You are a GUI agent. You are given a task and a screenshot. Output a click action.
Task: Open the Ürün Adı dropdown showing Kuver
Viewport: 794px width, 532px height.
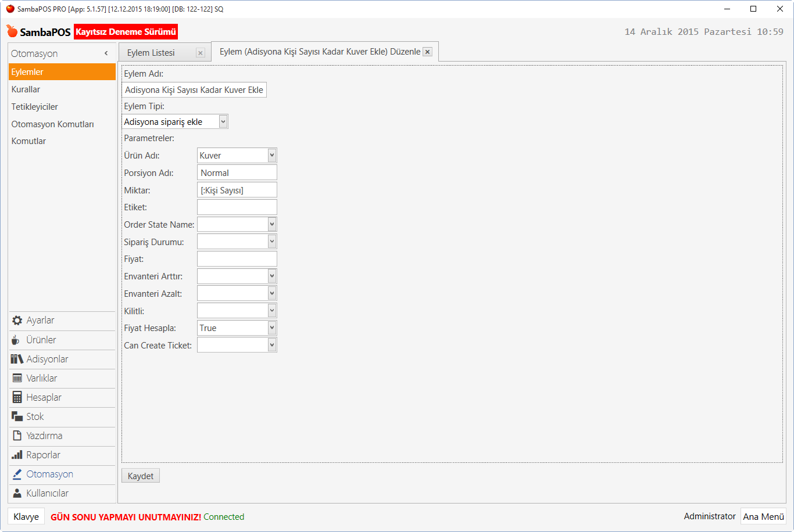click(x=271, y=155)
